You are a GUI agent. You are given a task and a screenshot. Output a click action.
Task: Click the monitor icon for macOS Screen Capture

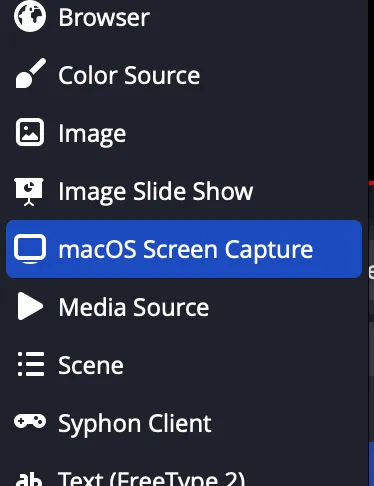[30, 249]
